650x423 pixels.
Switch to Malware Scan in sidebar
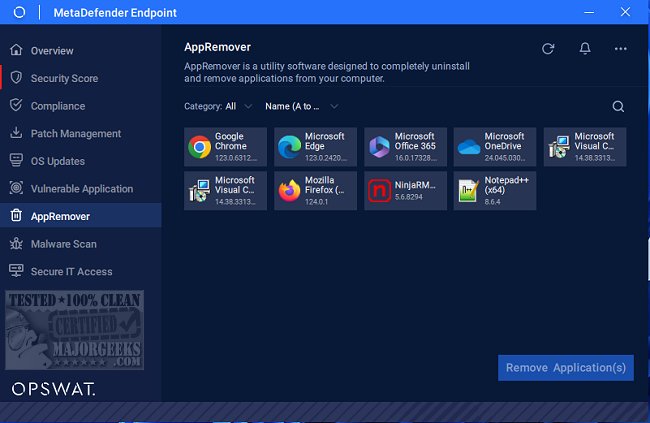(63, 243)
